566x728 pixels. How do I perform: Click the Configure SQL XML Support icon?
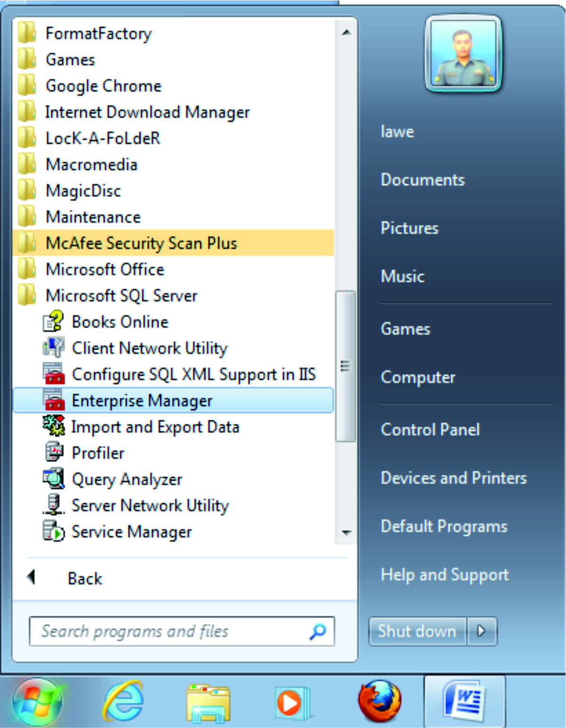[x=53, y=374]
